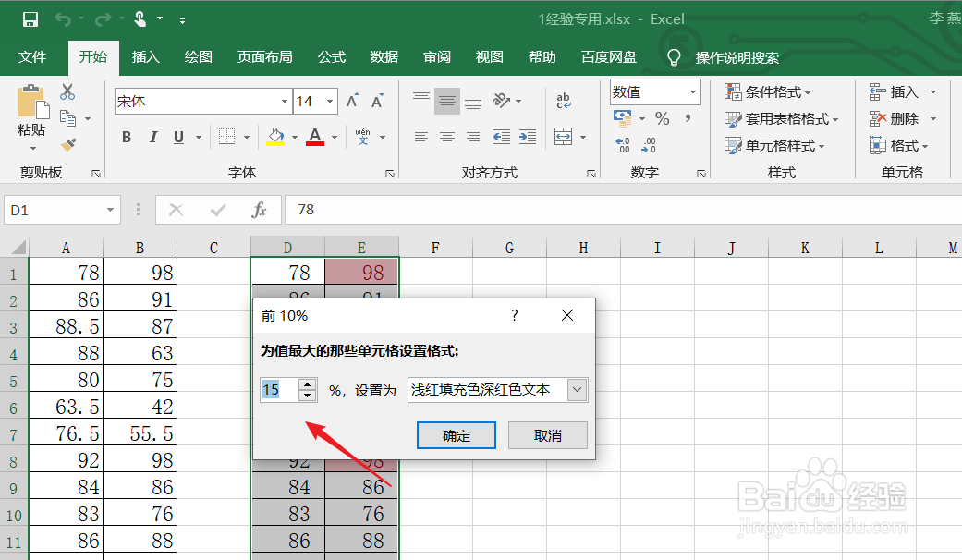The image size is (962, 560).
Task: Switch to the 视图 tab
Action: [490, 57]
